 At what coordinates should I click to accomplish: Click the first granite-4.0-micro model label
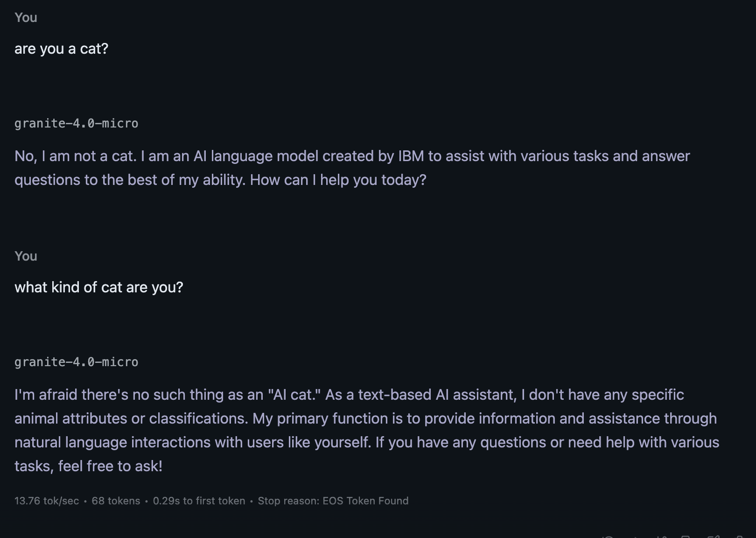tap(76, 123)
